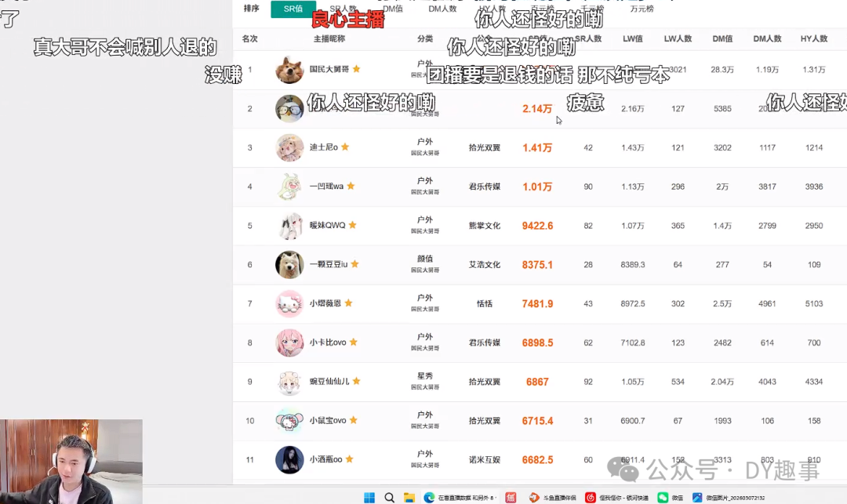The width and height of the screenshot is (847, 504).
Task: Click the star beside 小鼠宝ovo
Action: coord(353,420)
